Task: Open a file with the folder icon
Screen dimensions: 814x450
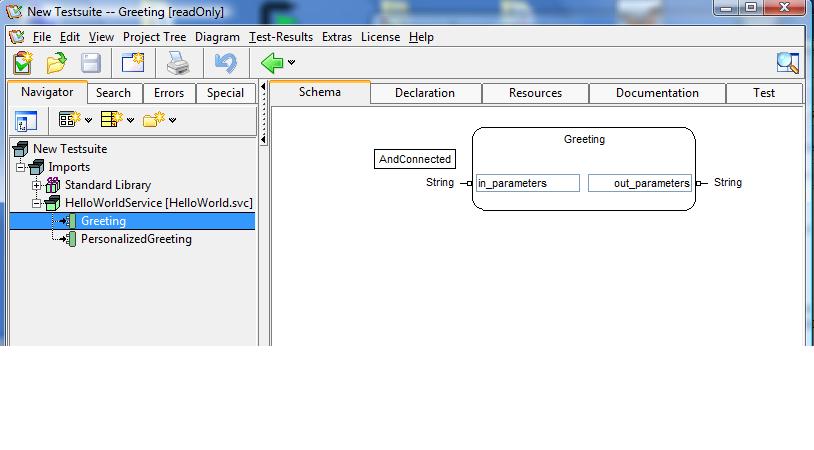Action: 56,63
